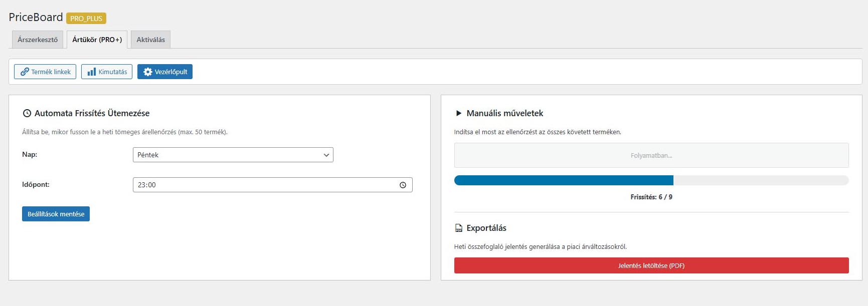
Task: Switch to the Aktiválás tab
Action: (x=150, y=40)
